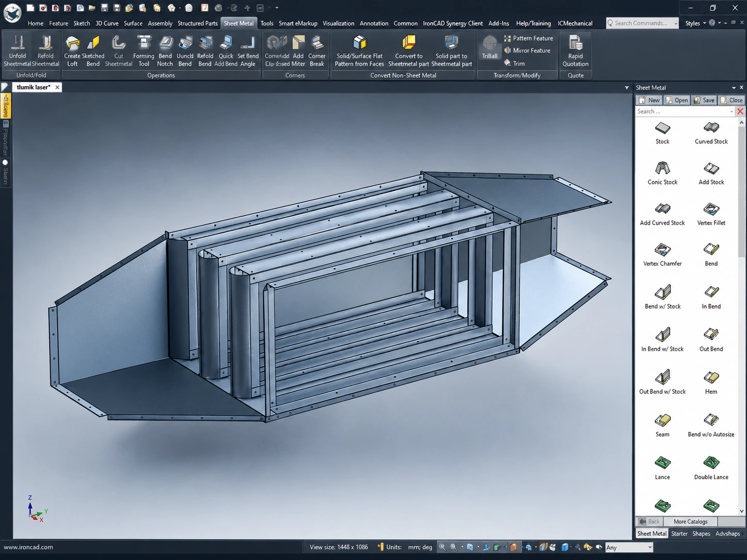
Task: Select the Seam catalog item
Action: 662,426
